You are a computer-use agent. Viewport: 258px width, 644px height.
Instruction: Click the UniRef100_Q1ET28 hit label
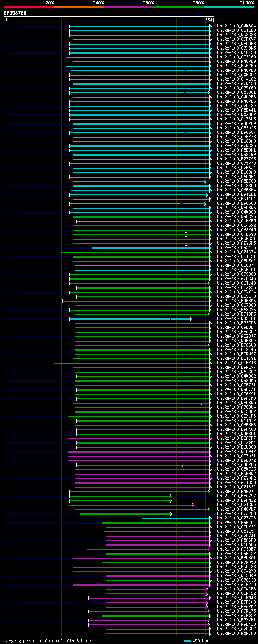pyautogui.click(x=236, y=52)
